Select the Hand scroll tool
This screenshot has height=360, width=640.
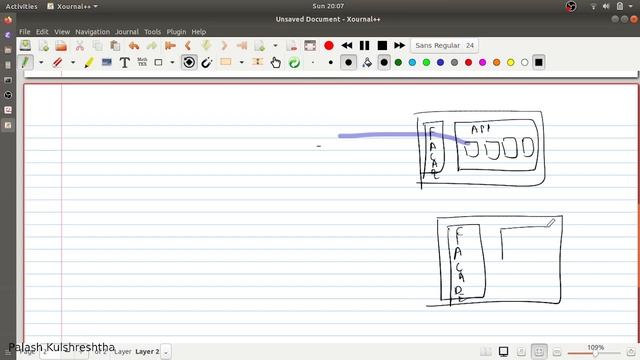click(276, 62)
